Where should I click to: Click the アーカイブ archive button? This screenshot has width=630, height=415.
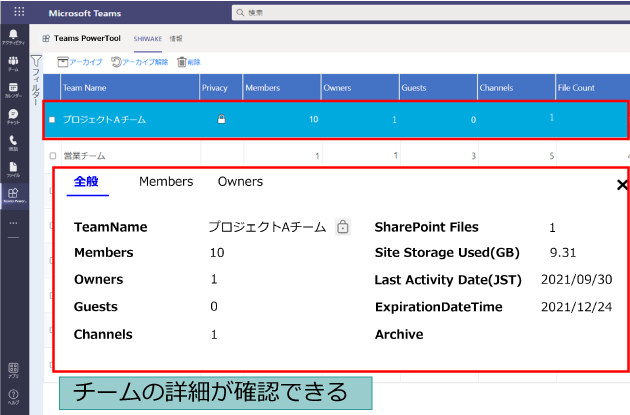(80, 62)
